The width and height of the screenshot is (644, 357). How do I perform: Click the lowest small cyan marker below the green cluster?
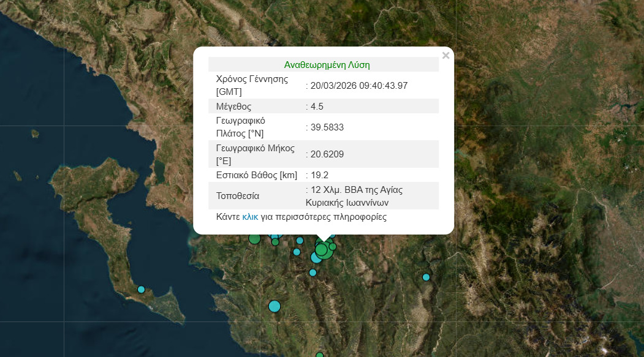coord(313,272)
